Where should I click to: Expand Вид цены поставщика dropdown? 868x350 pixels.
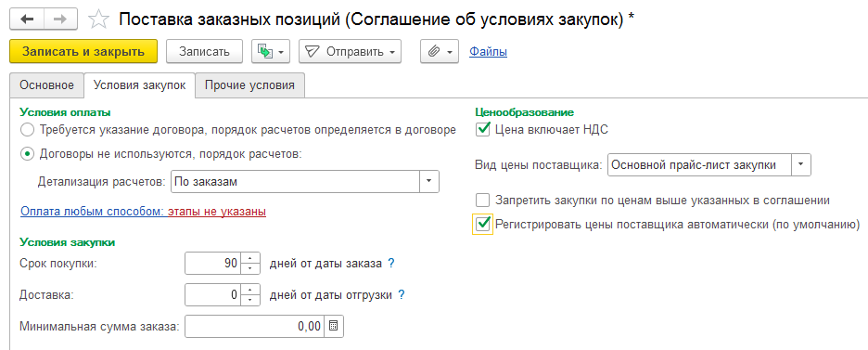tap(801, 165)
